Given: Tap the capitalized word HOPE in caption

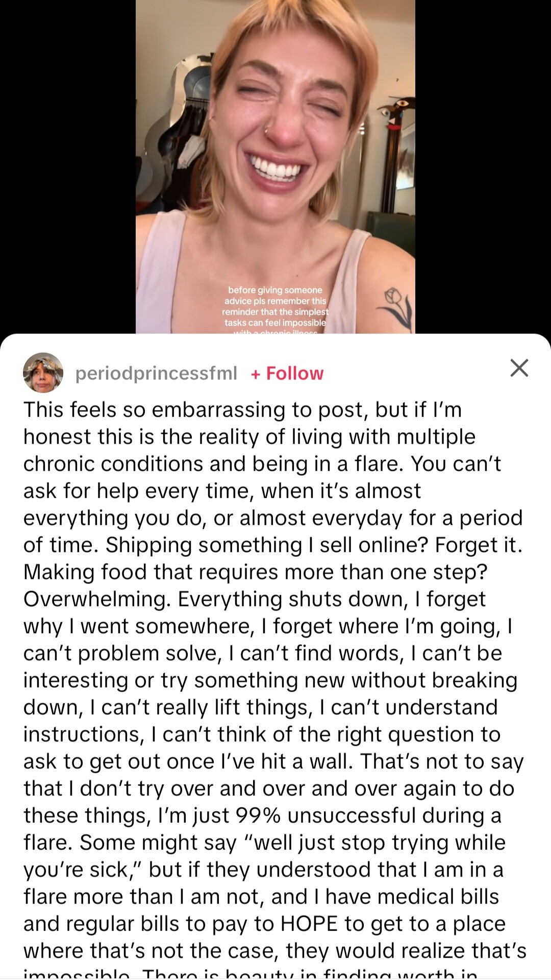Looking at the screenshot, I should pyautogui.click(x=309, y=924).
